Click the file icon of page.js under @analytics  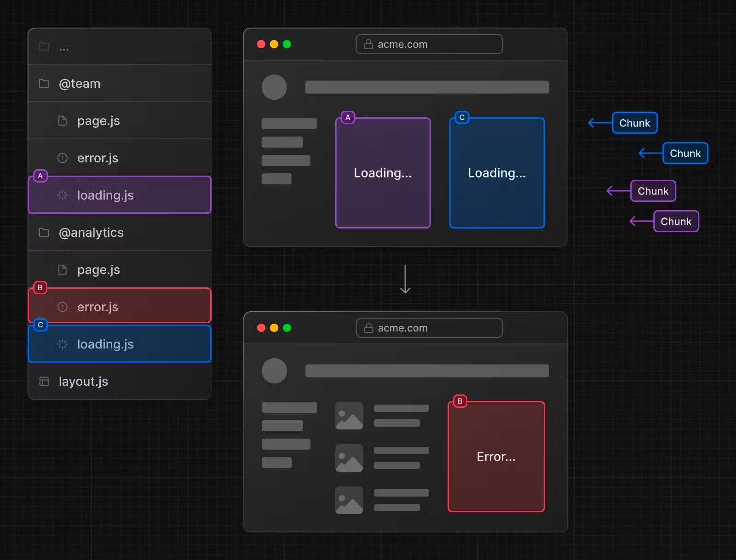pyautogui.click(x=63, y=270)
